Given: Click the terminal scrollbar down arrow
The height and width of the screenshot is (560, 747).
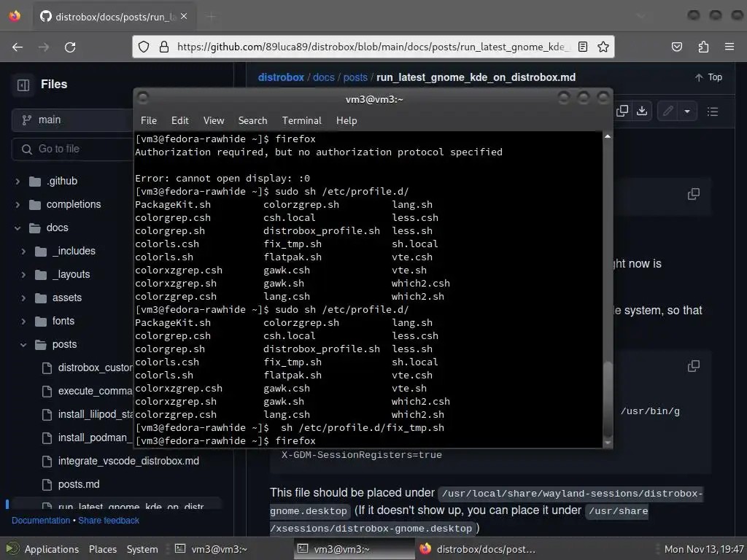Looking at the screenshot, I should 608,443.
